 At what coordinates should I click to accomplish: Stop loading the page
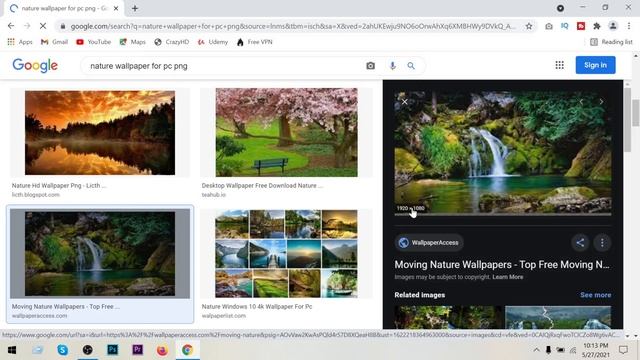tap(43, 26)
